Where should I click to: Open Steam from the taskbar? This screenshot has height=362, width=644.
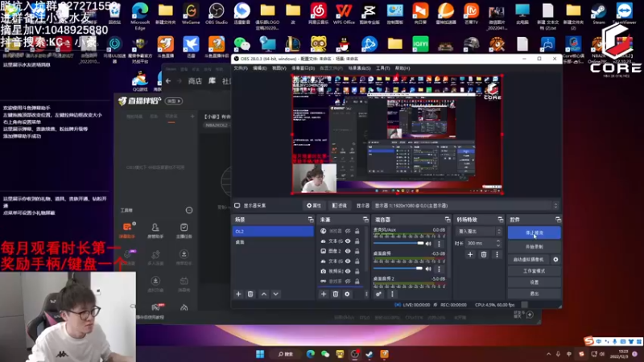click(369, 354)
